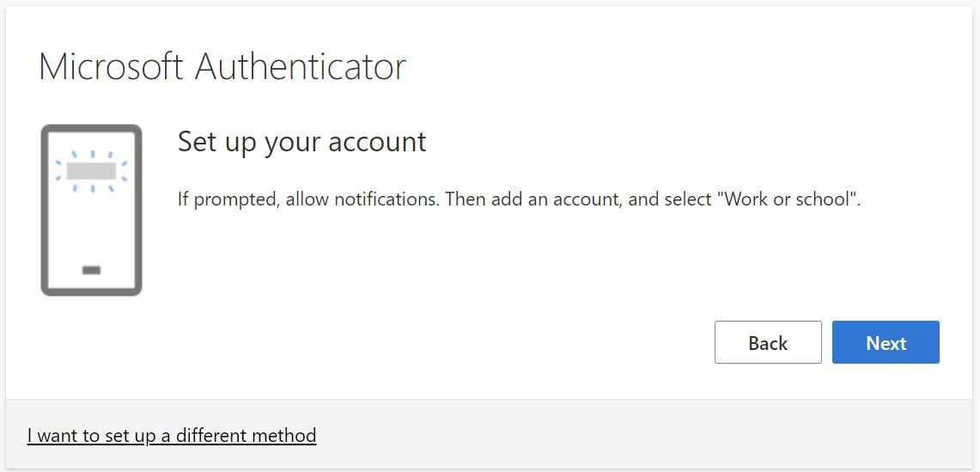980x472 pixels.
Task: Click the blank white area left of Back
Action: pyautogui.click(x=429, y=343)
